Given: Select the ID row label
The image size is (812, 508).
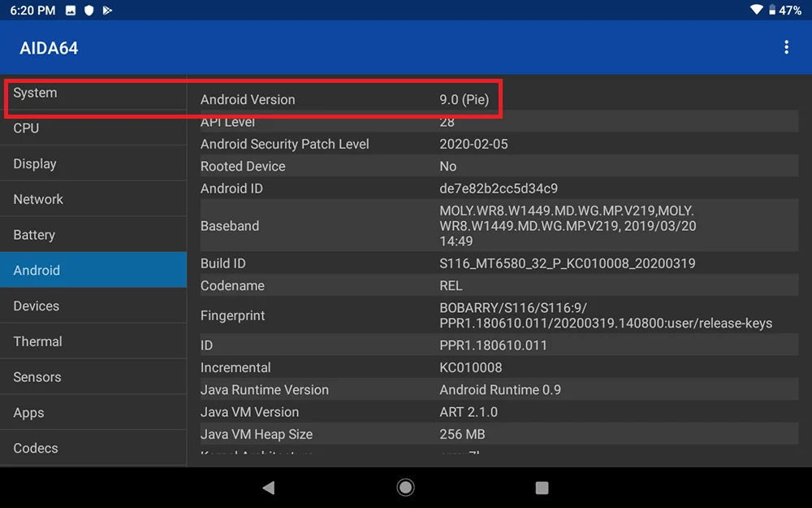Looking at the screenshot, I should click(x=206, y=345).
